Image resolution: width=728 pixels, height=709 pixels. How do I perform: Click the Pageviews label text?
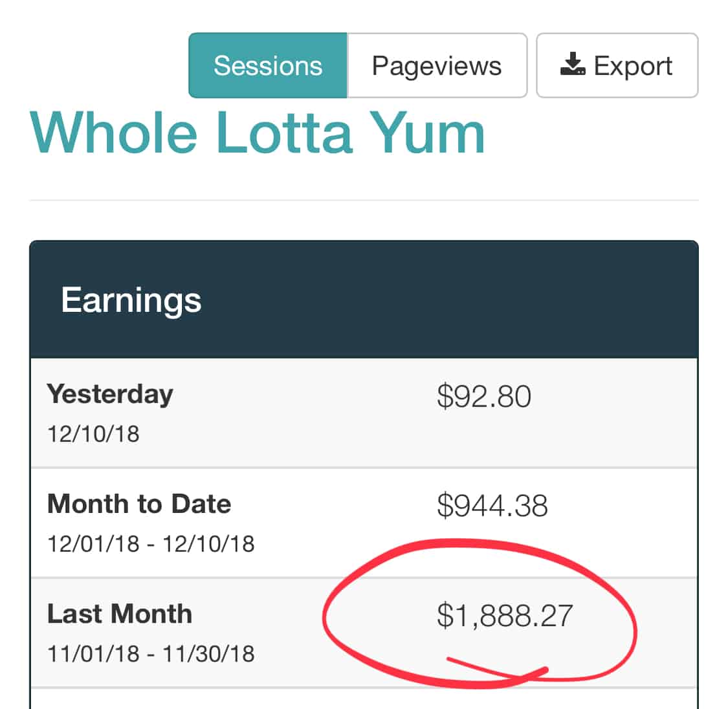coord(437,67)
